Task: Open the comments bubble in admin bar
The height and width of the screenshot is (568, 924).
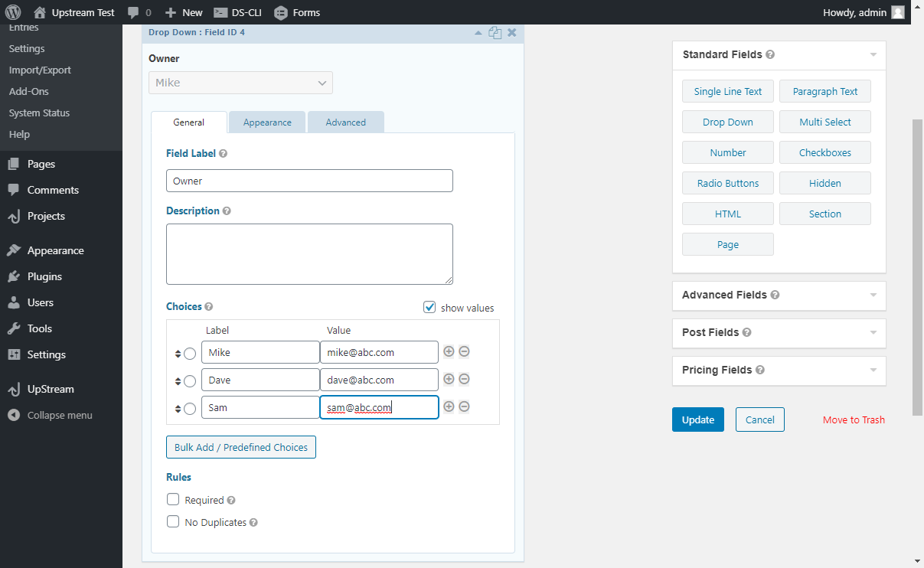Action: coord(139,12)
